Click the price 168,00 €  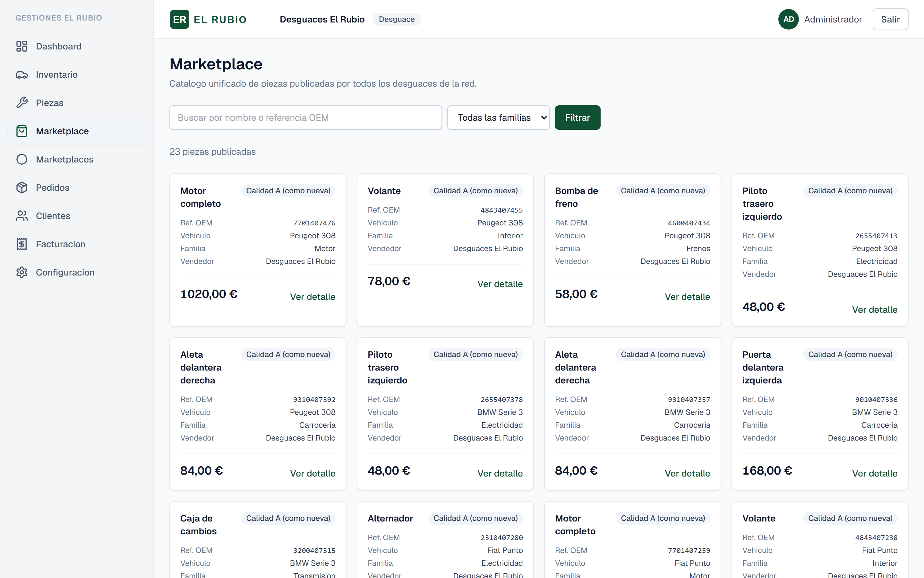pyautogui.click(x=767, y=470)
